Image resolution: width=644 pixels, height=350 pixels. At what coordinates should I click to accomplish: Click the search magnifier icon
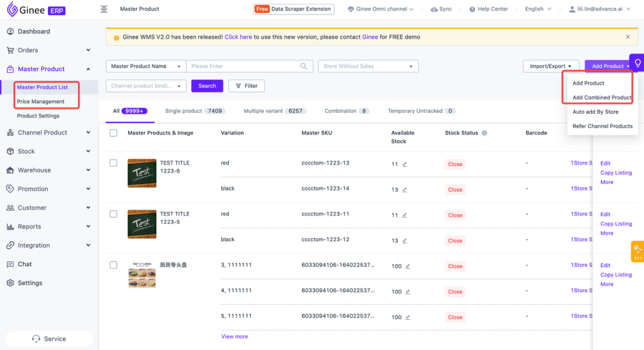point(304,66)
